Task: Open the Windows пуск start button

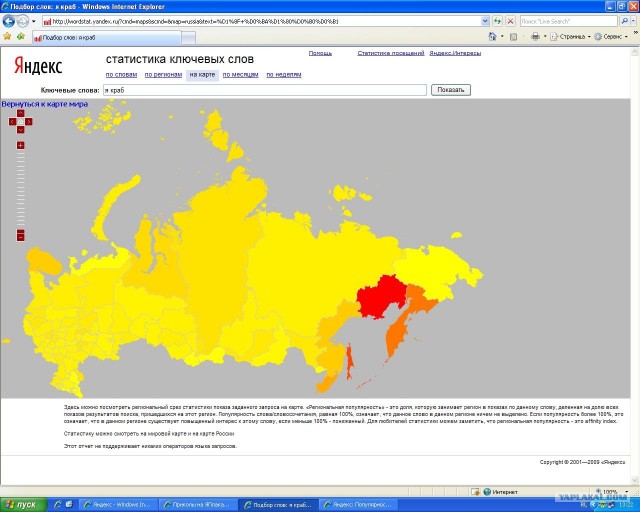Action: (22, 505)
